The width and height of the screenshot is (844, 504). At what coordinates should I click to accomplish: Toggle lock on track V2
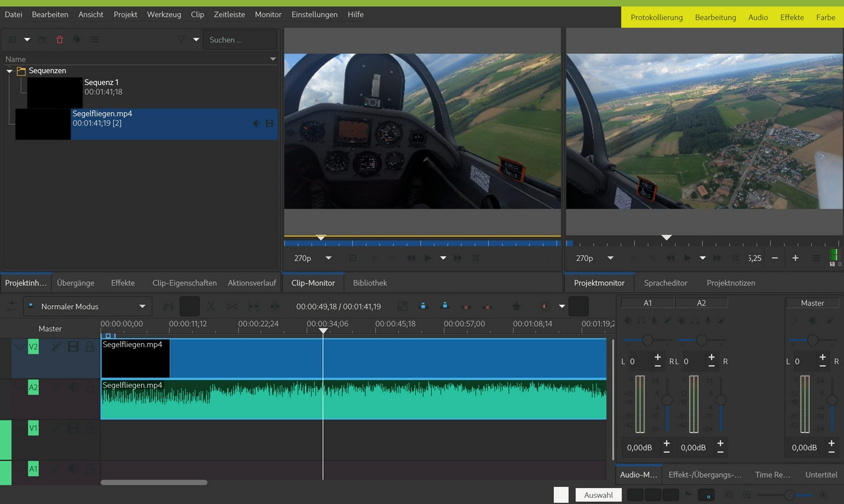[89, 347]
